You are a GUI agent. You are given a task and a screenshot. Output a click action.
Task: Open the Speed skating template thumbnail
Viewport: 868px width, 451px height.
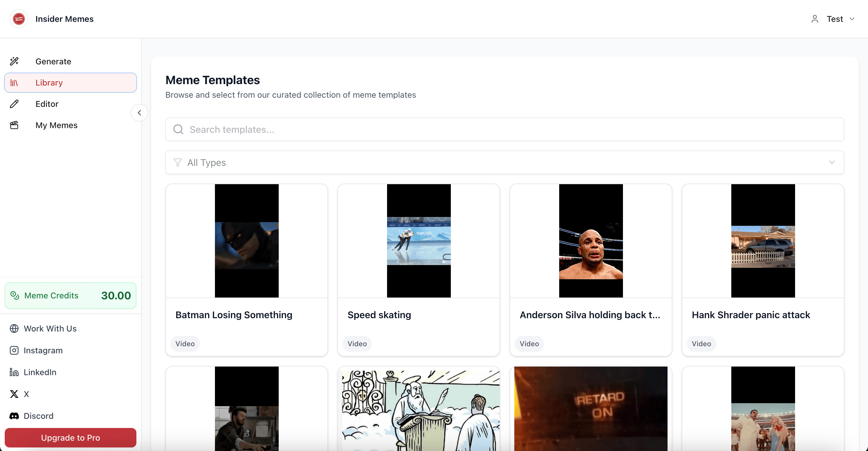tap(419, 241)
